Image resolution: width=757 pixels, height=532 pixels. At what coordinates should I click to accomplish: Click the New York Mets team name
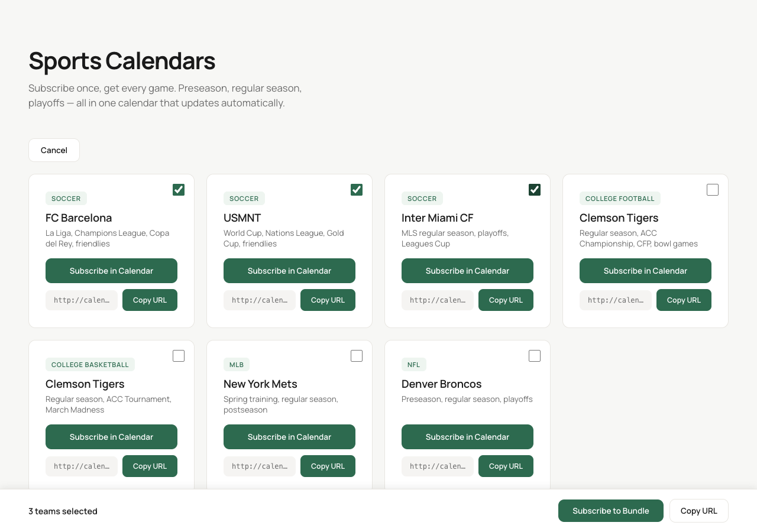coord(260,384)
